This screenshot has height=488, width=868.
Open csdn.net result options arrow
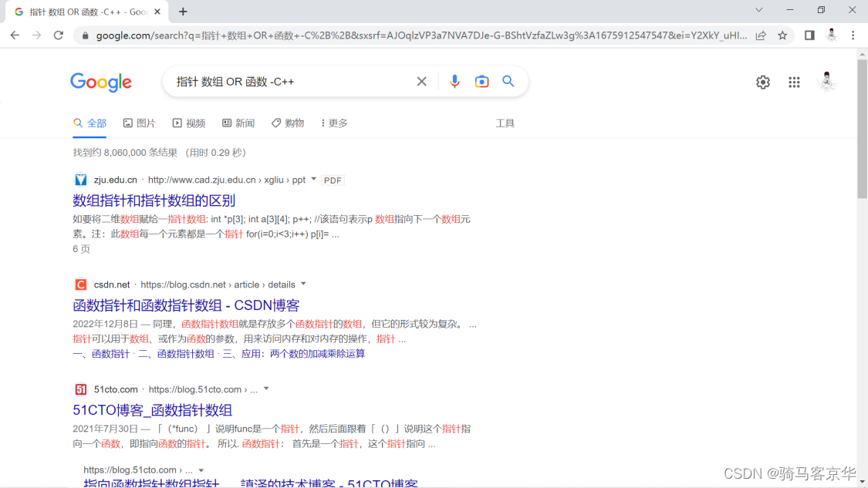303,284
